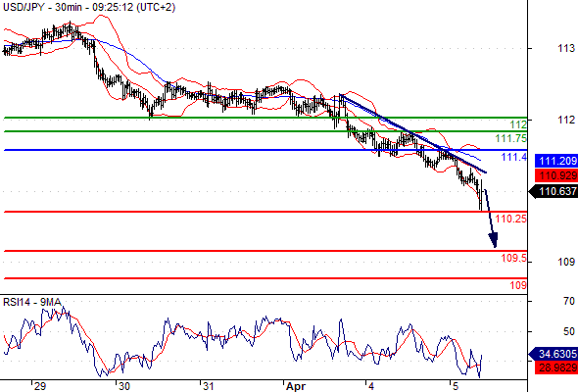Click the 31 date marker on axis

coord(209,386)
